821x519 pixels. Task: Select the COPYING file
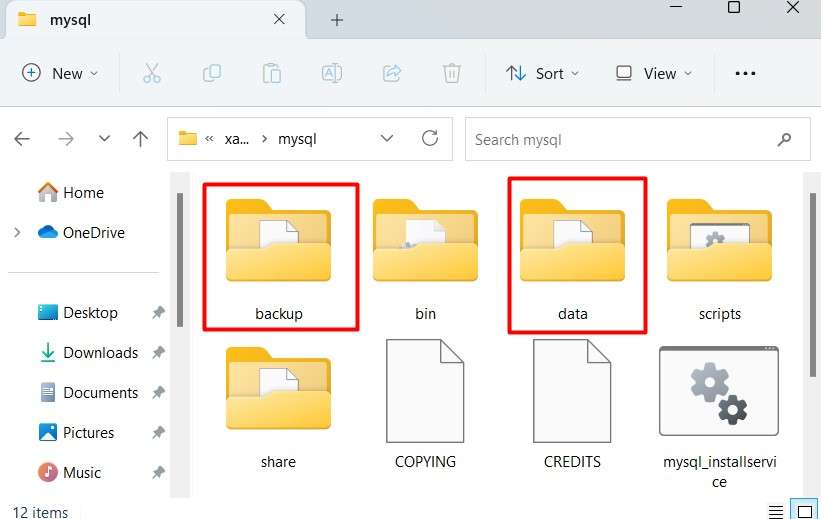coord(425,404)
